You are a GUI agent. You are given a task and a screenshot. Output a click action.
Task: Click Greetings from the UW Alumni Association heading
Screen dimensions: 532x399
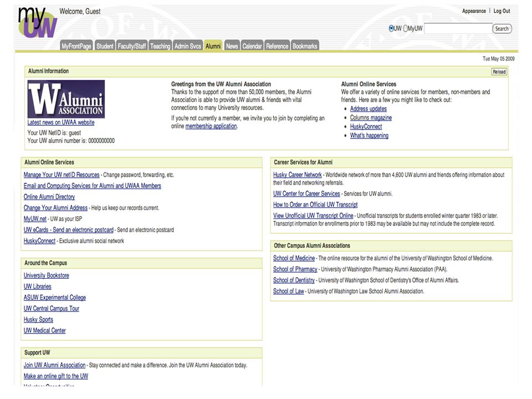pyautogui.click(x=221, y=84)
